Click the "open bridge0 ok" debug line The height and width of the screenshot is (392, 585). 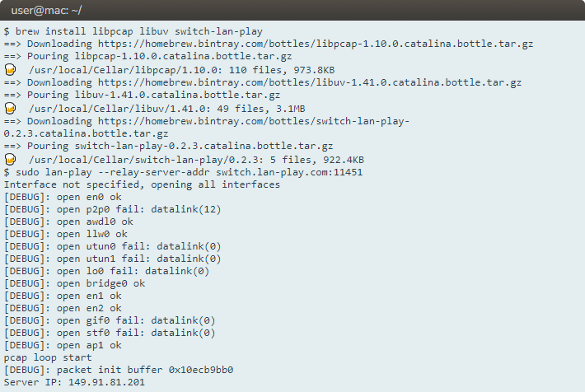point(74,283)
